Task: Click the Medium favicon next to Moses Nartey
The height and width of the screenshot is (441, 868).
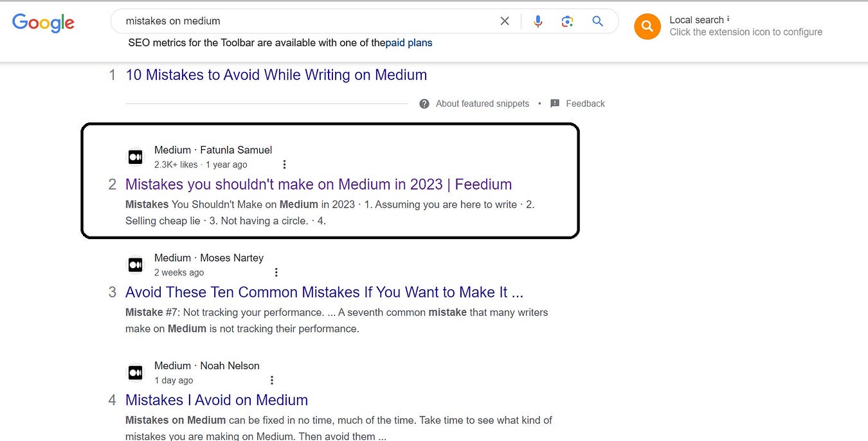Action: [x=136, y=265]
